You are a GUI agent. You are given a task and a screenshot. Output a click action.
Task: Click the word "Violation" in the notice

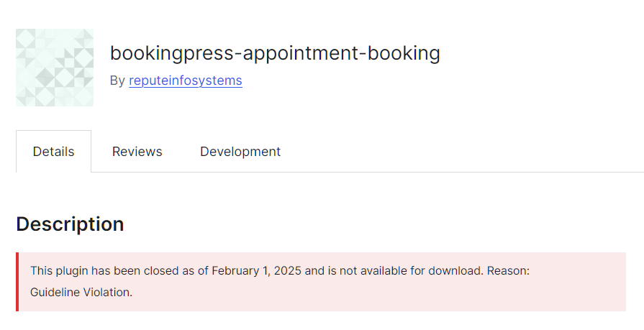point(106,293)
